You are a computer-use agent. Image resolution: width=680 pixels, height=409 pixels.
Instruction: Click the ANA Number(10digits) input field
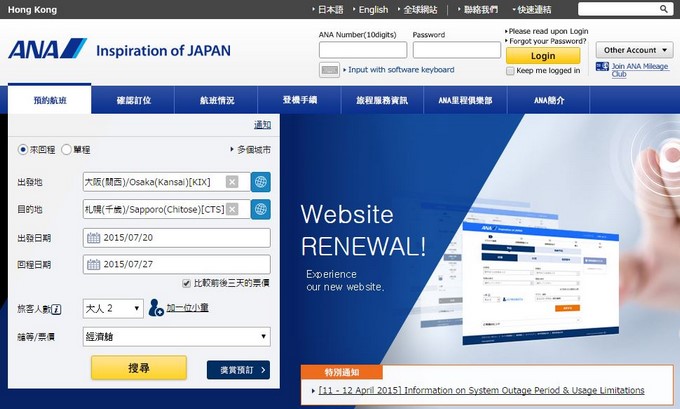point(363,50)
